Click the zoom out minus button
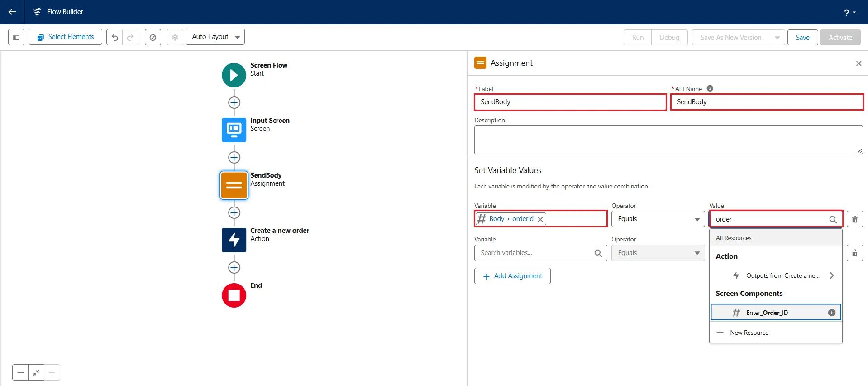The width and height of the screenshot is (868, 386). coord(20,373)
